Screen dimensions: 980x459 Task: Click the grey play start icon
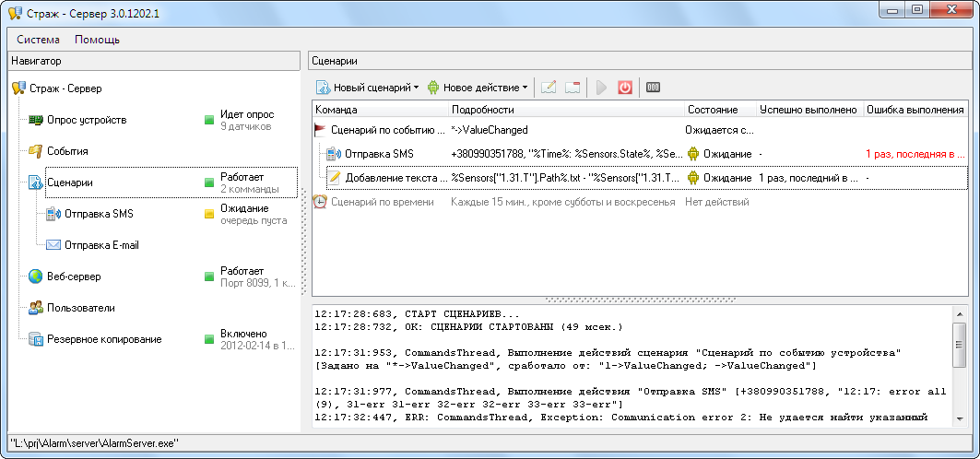coord(601,88)
